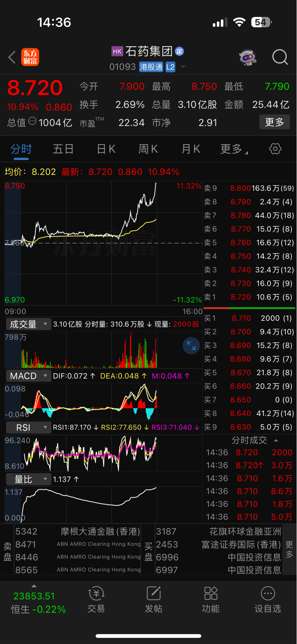
Task: Open chart settings gear icon
Action: point(275,149)
